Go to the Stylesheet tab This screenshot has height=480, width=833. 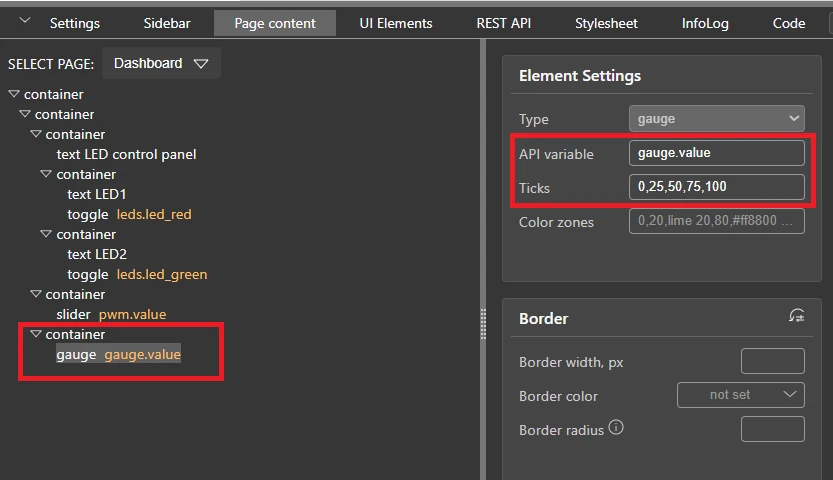point(606,23)
